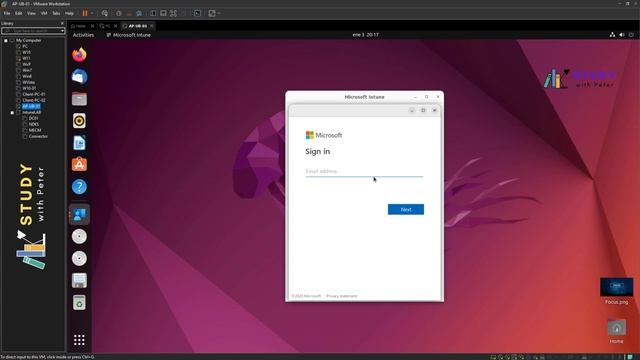This screenshot has height=360, width=640.
Task: Click the Next button
Action: coord(406,209)
